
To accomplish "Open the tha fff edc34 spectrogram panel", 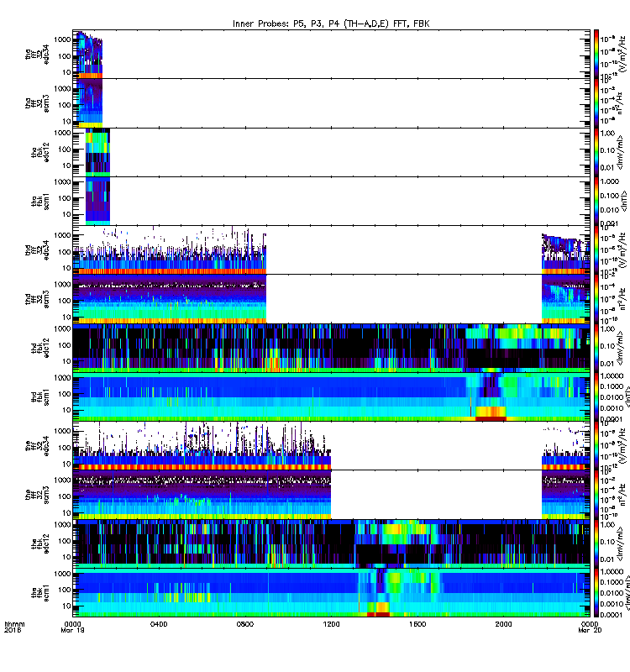I will [x=331, y=54].
